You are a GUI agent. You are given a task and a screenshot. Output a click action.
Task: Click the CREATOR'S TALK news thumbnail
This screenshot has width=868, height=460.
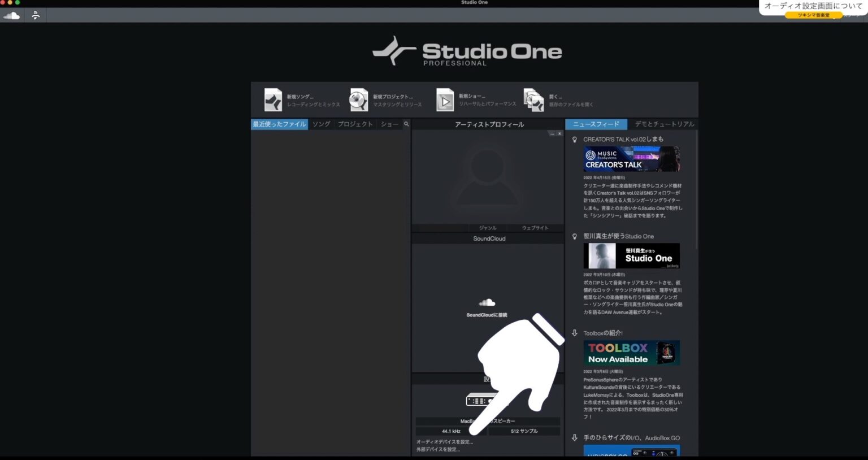(x=631, y=159)
